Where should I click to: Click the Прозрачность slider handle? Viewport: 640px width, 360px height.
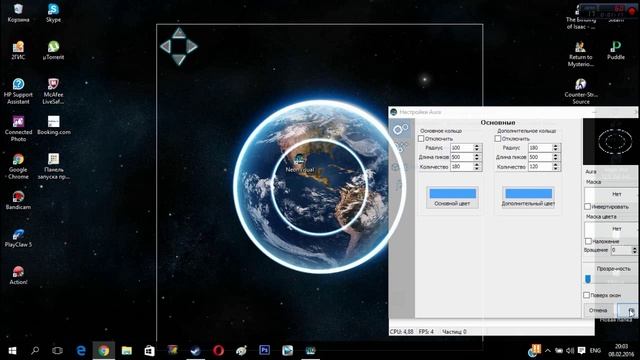588,279
